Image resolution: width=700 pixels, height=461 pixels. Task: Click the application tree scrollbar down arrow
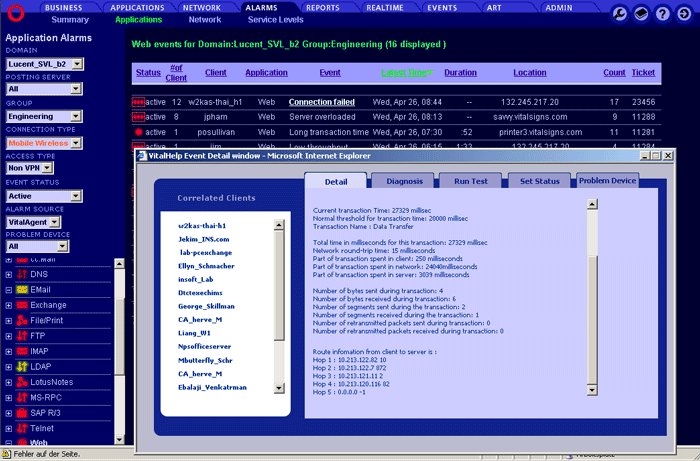point(119,440)
